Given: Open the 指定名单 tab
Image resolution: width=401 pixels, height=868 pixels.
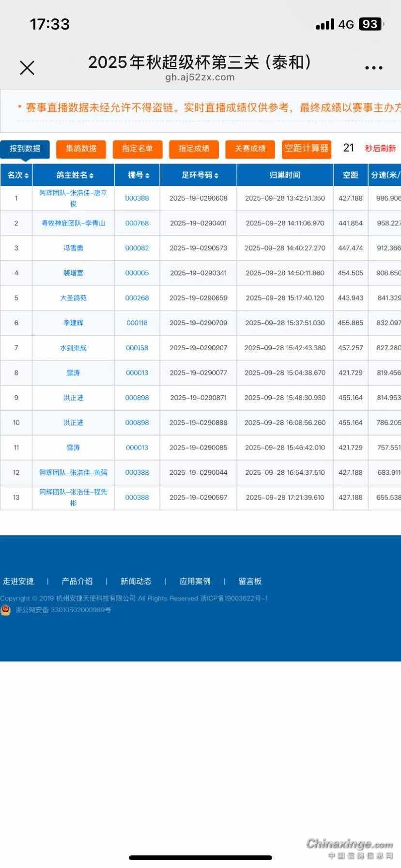Looking at the screenshot, I should [x=138, y=149].
